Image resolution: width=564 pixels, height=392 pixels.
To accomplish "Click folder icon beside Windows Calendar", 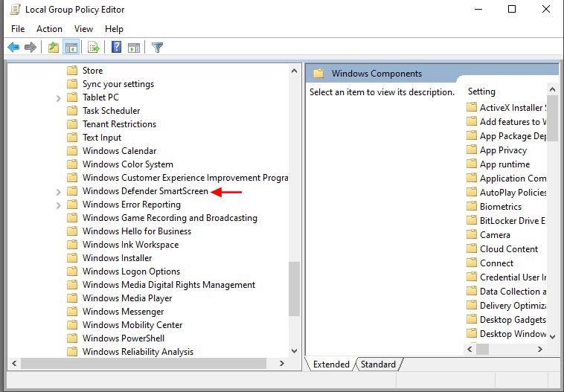I will 72,151.
